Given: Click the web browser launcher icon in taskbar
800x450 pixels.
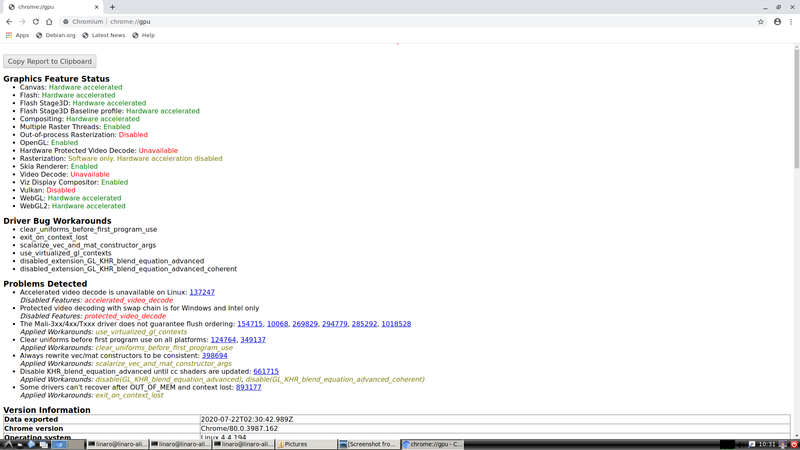Looking at the screenshot, I should click(31, 444).
